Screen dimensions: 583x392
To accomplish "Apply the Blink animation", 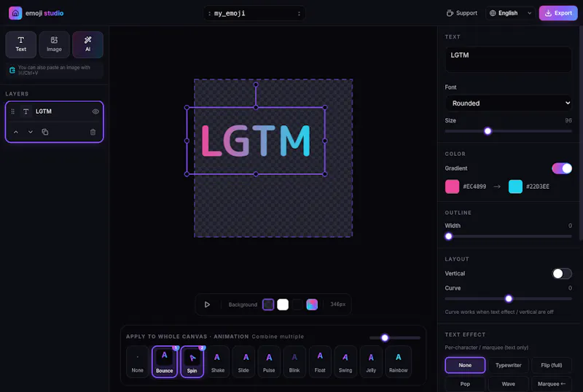I will [294, 362].
